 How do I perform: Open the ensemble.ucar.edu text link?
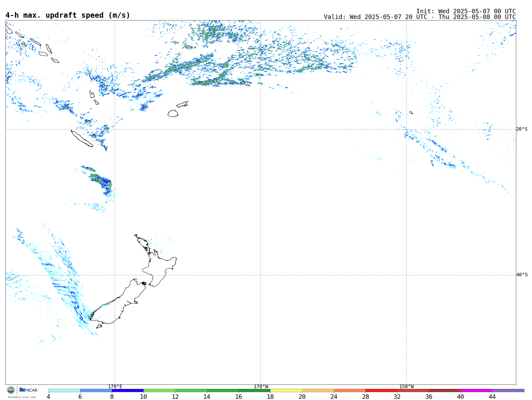(22, 397)
